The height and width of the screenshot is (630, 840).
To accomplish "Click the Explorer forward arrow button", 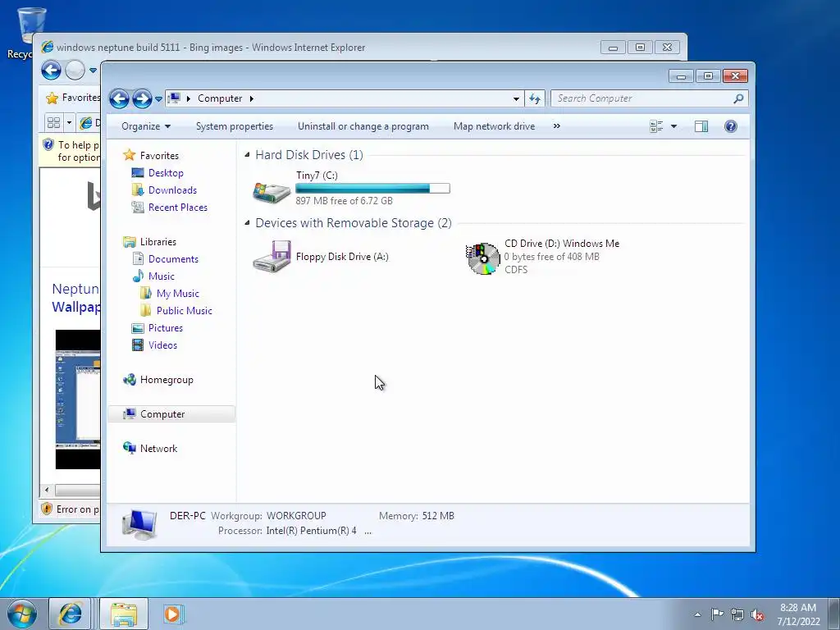I will click(142, 98).
